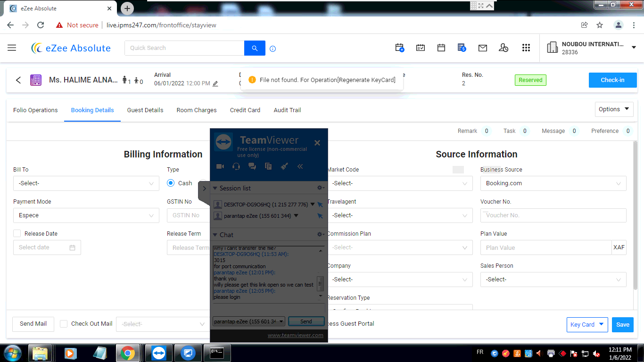Open the guest with clock icon
The width and height of the screenshot is (644, 362).
click(x=504, y=48)
